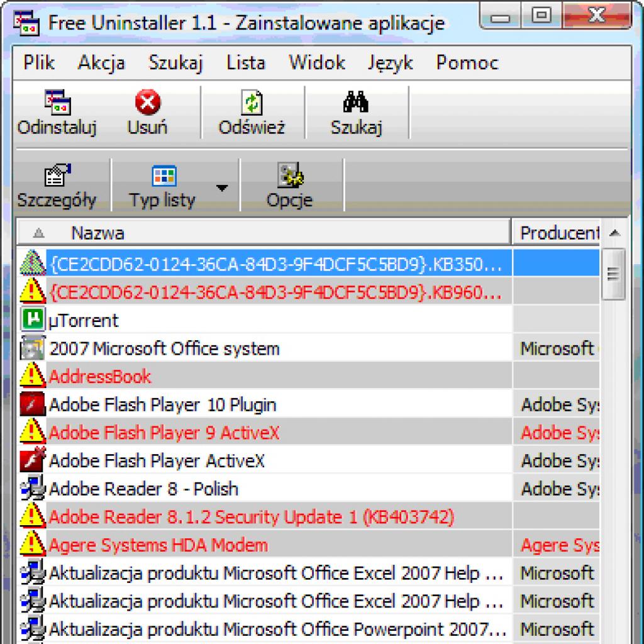Open the Język menu
This screenshot has height=644, width=644.
(x=390, y=63)
